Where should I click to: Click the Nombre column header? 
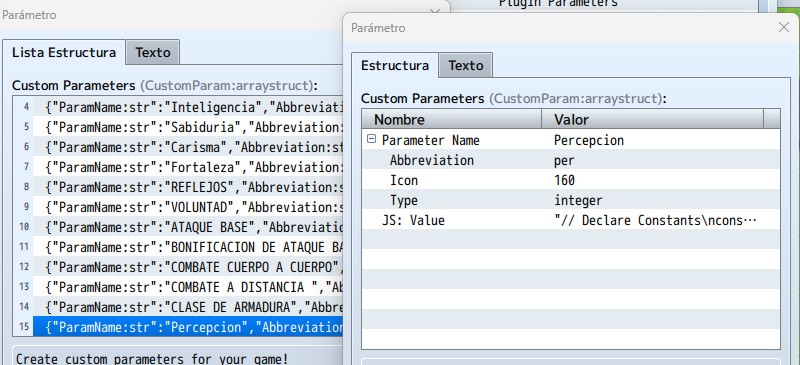(452, 119)
